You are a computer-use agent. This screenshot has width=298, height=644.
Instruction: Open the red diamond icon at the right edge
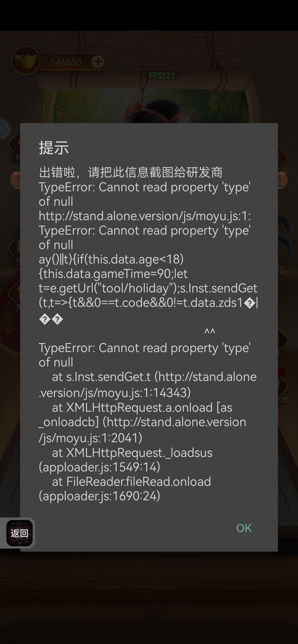(282, 157)
